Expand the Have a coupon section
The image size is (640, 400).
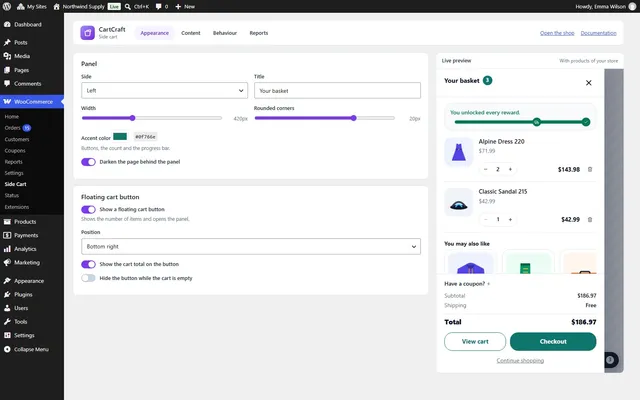click(x=467, y=284)
